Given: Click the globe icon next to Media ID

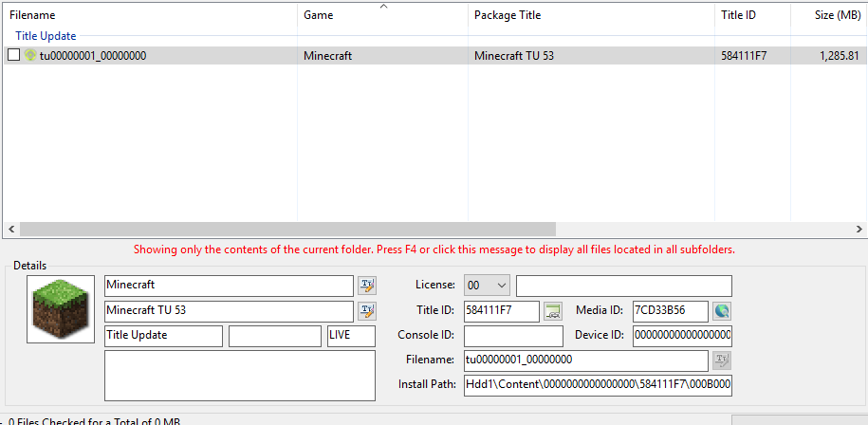Looking at the screenshot, I should [722, 311].
